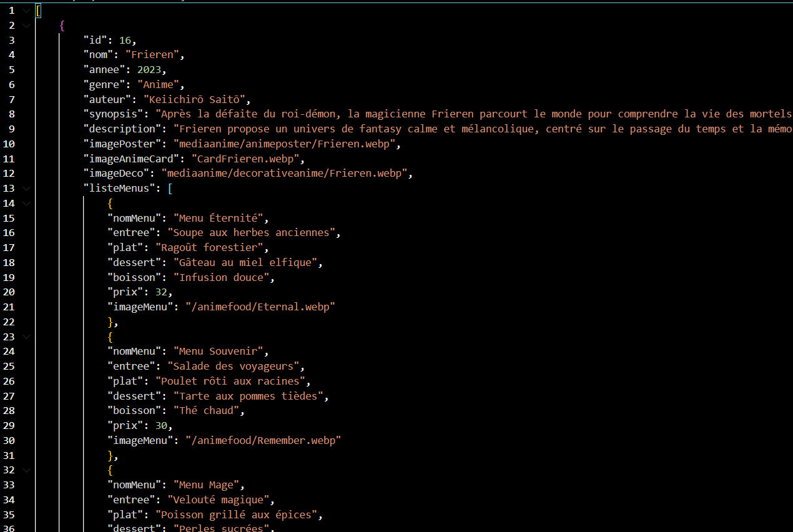The image size is (793, 532).
Task: Fold the Menu Souvenir object on line 23
Action: pos(26,337)
